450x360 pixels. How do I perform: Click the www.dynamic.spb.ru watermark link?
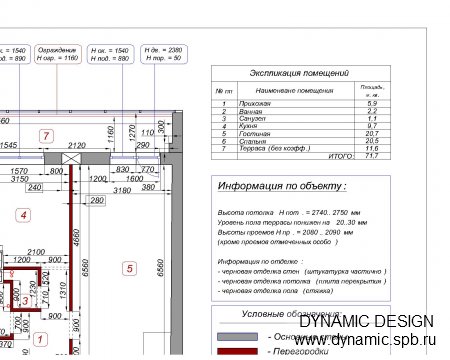point(365,340)
